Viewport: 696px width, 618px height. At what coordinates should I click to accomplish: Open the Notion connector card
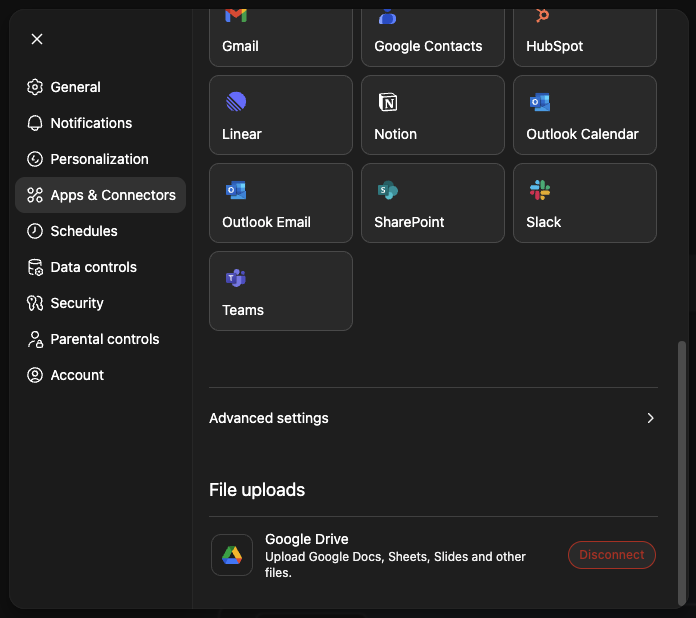click(433, 115)
